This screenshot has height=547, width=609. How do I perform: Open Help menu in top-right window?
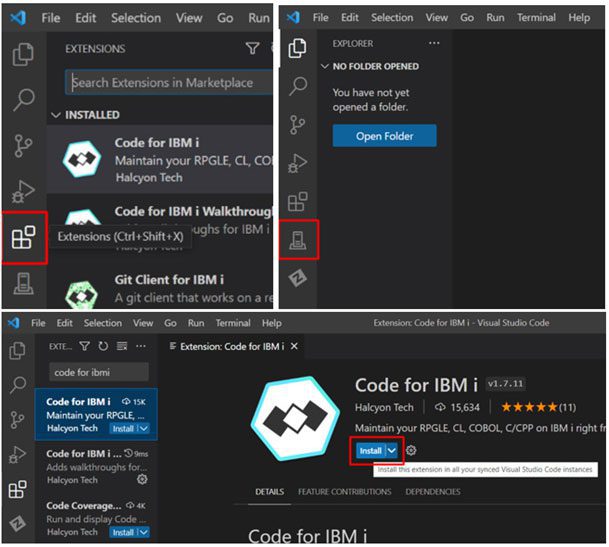tap(579, 17)
